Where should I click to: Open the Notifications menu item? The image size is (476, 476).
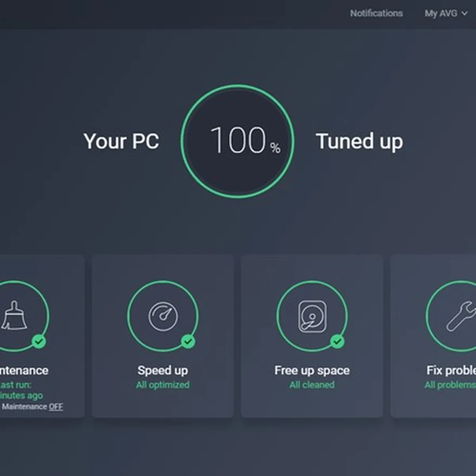(376, 13)
